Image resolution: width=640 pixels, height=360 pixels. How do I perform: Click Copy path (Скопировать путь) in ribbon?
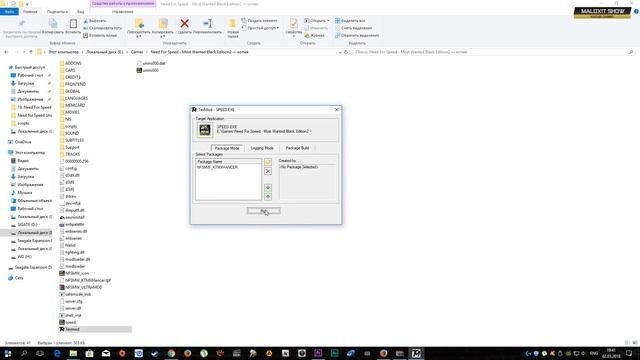(102, 28)
